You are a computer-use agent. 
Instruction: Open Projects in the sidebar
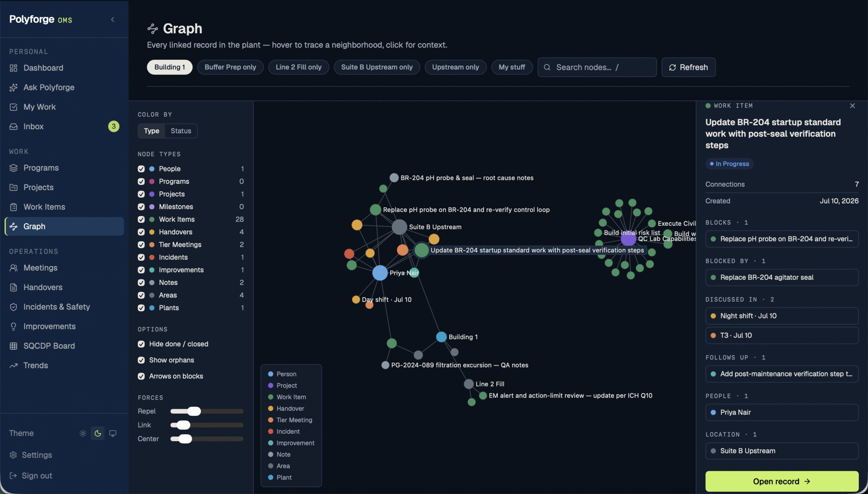64,187
